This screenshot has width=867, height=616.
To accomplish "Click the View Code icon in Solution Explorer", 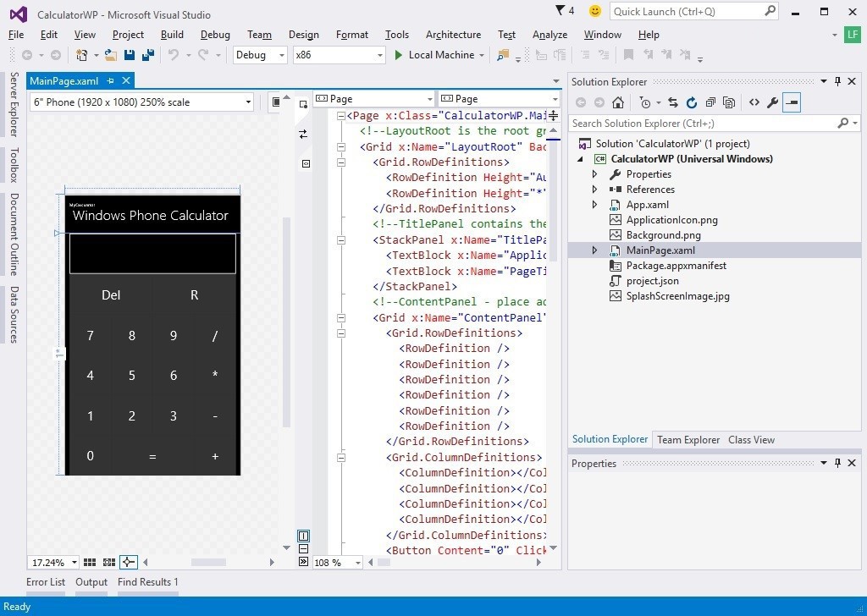I will point(754,102).
